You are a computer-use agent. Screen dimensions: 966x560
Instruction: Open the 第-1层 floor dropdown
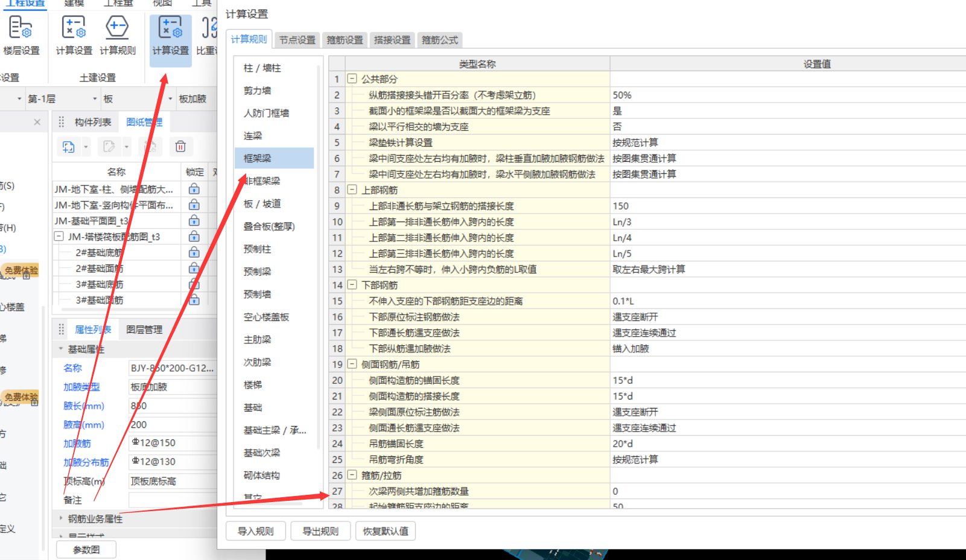95,99
